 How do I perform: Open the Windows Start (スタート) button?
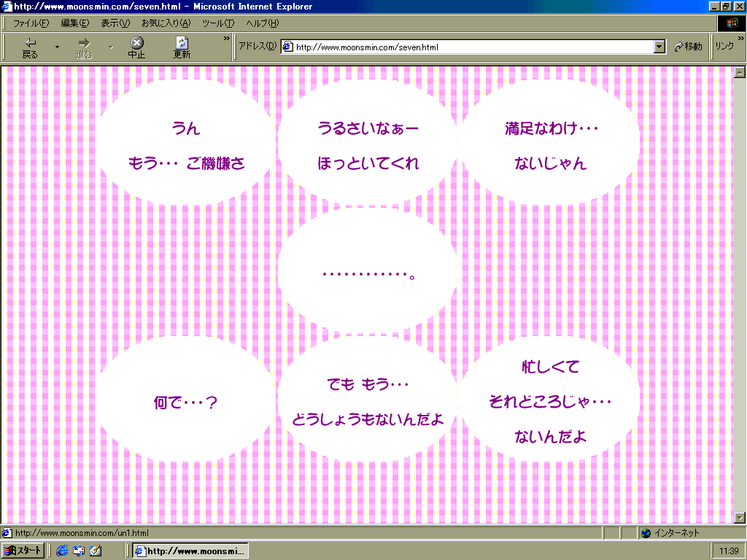(23, 551)
